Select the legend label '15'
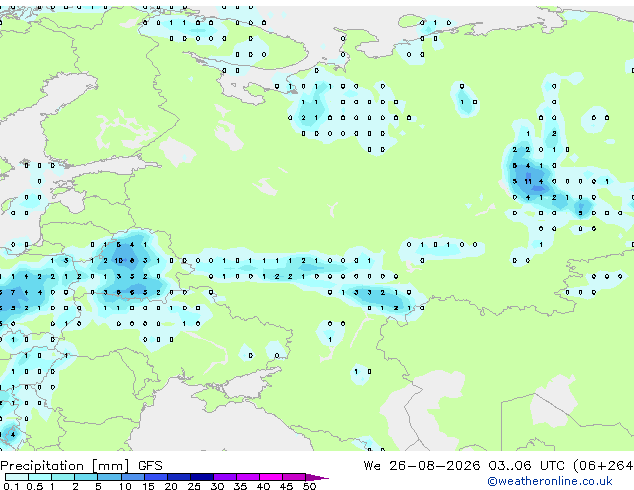The image size is (634, 490). tap(148, 486)
